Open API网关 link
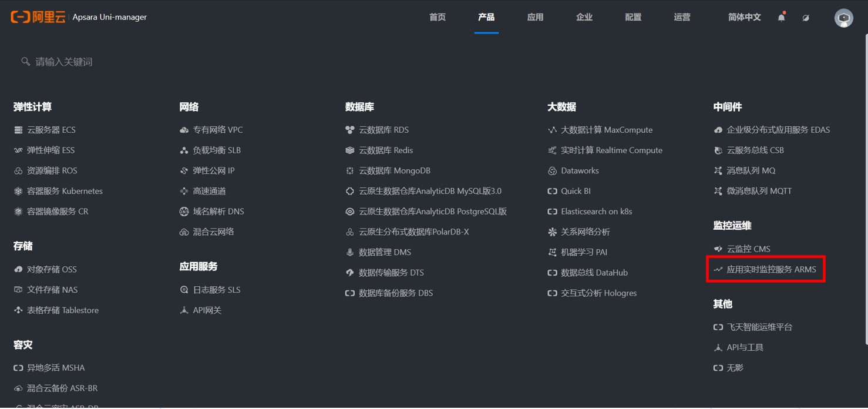This screenshot has height=409, width=868. point(207,310)
